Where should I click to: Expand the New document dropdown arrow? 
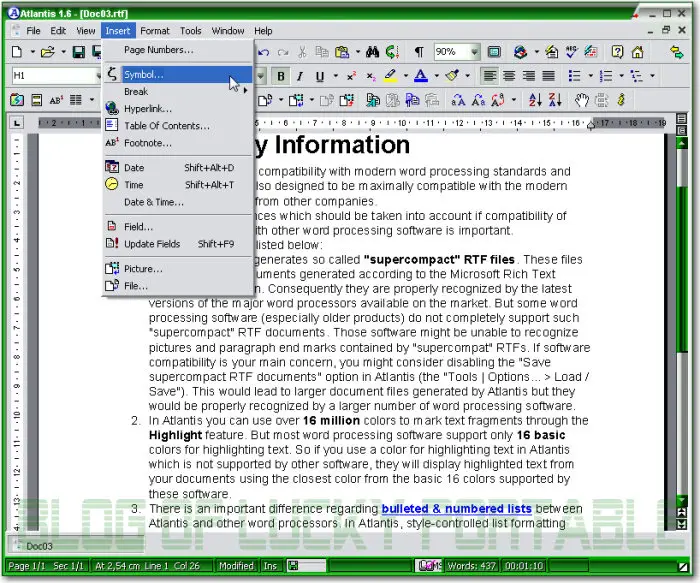click(32, 52)
